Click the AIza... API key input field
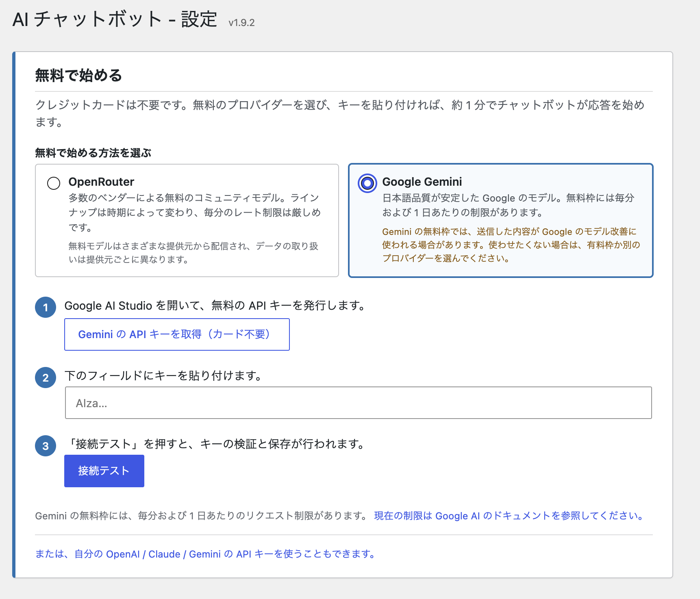 [x=359, y=403]
